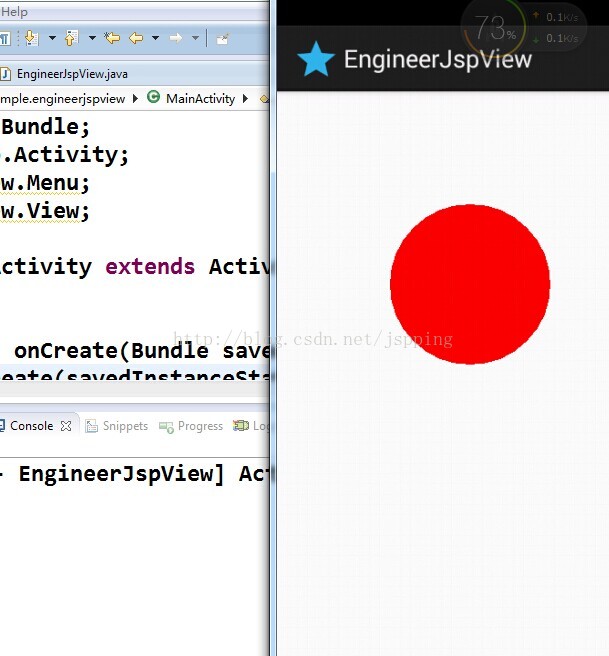The height and width of the screenshot is (656, 609).
Task: Click the Snippets tab icon
Action: 91,426
